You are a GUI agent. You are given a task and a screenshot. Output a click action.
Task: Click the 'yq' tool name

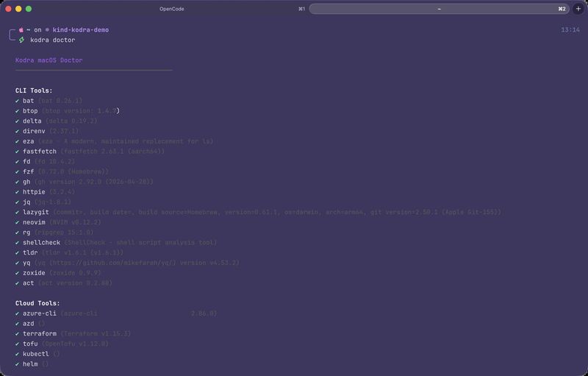click(26, 263)
